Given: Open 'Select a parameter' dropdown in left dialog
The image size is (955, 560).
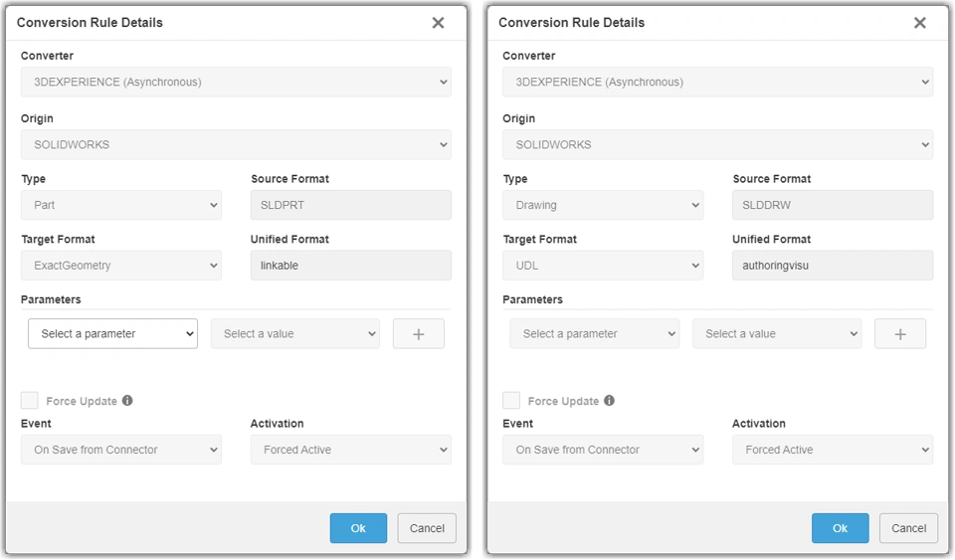Looking at the screenshot, I should point(112,334).
